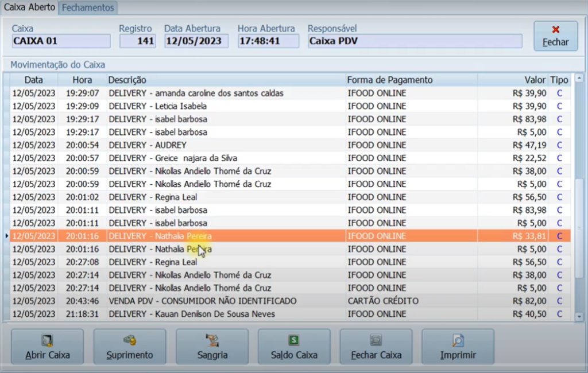Click the scrollbar up arrow
This screenshot has height=373, width=588.
point(579,80)
